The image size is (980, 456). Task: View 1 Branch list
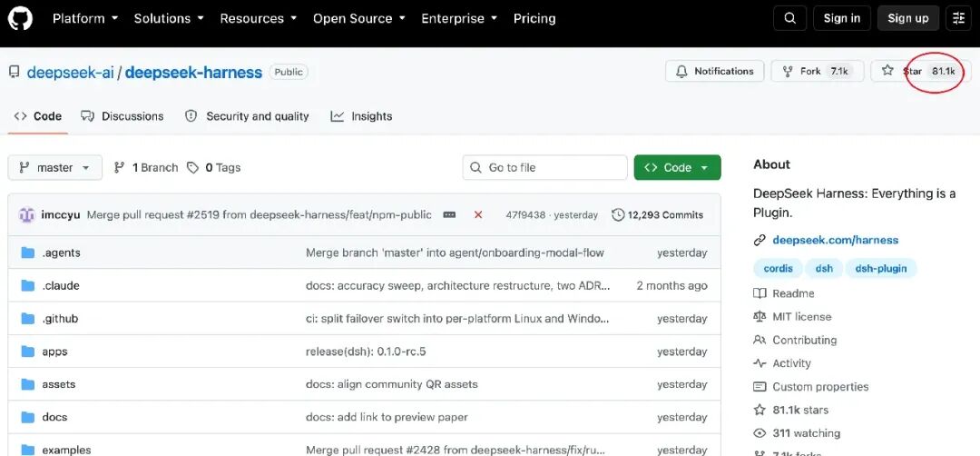(146, 168)
